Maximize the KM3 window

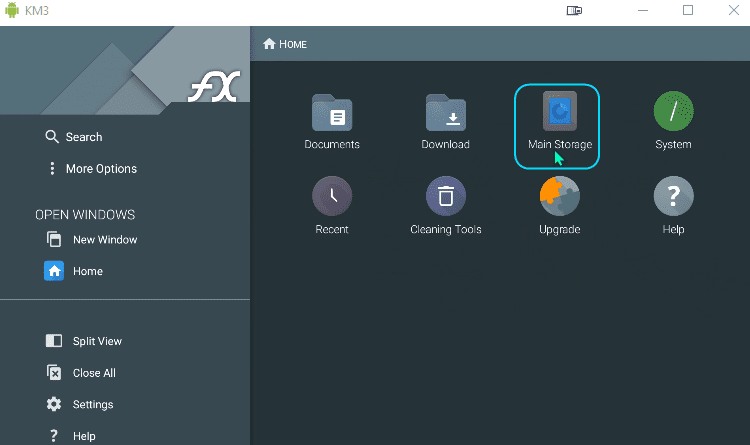pyautogui.click(x=688, y=10)
